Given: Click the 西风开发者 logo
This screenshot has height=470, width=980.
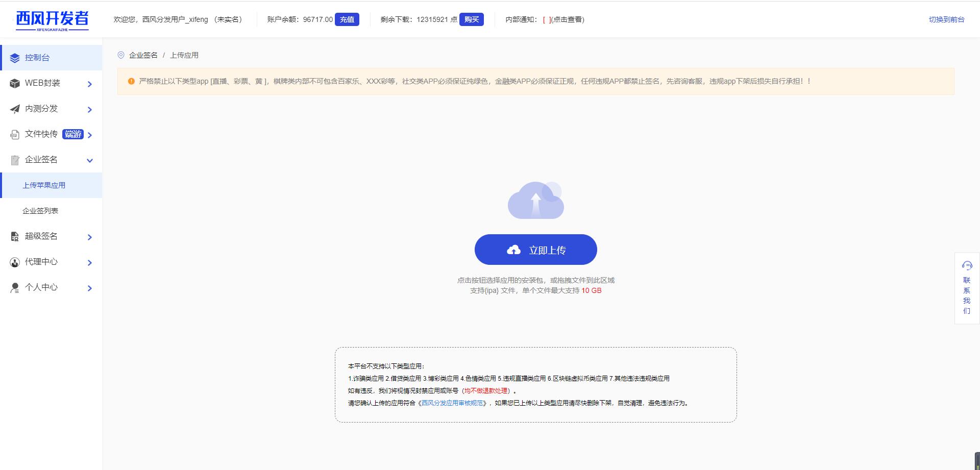Looking at the screenshot, I should (x=52, y=20).
